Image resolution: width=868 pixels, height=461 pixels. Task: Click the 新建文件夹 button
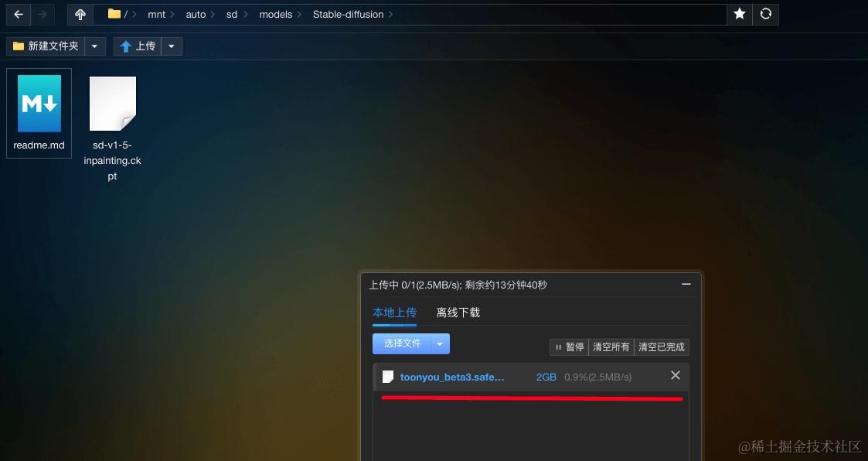[x=46, y=46]
